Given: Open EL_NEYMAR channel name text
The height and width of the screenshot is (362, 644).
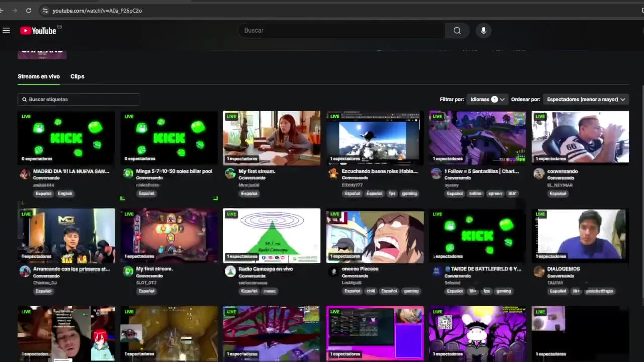Looking at the screenshot, I should [x=560, y=185].
